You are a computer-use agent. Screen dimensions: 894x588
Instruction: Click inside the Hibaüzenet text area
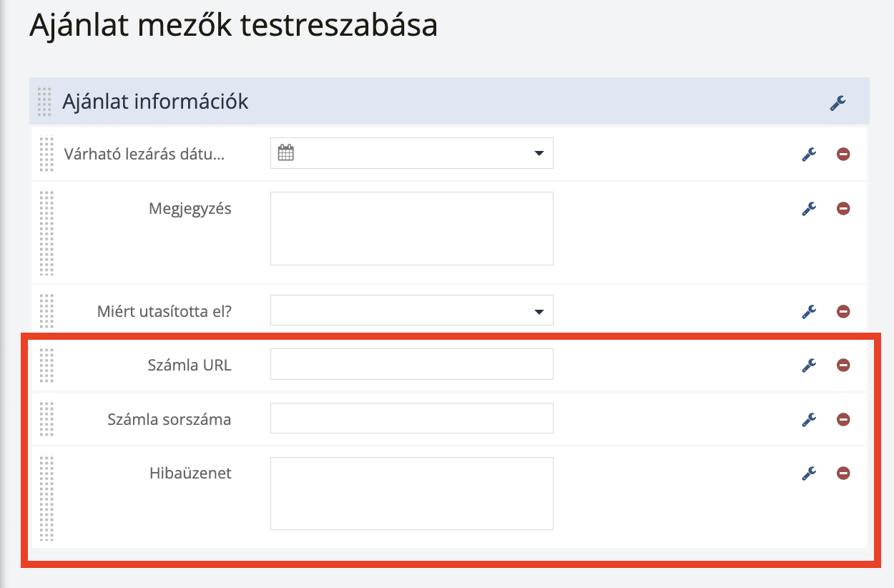pyautogui.click(x=411, y=494)
